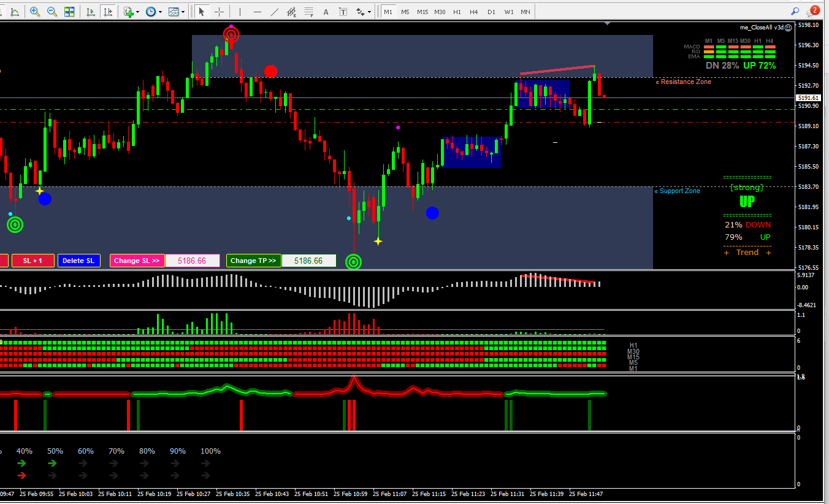Click the Delete SL button
The height and width of the screenshot is (504, 829).
[x=79, y=261]
